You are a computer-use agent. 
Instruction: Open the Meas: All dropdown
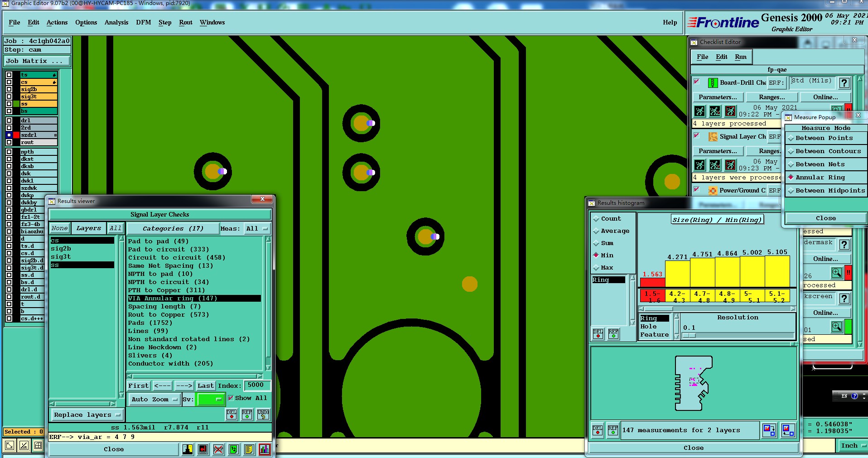tap(257, 229)
